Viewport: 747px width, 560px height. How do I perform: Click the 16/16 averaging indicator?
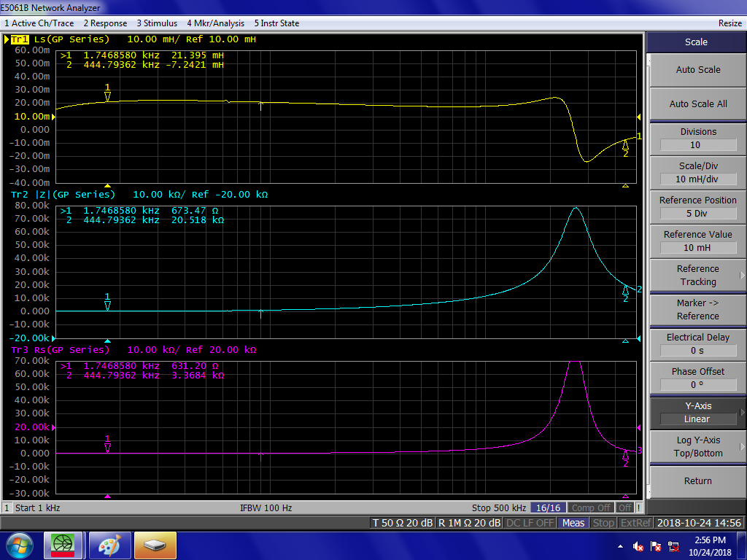coord(549,507)
